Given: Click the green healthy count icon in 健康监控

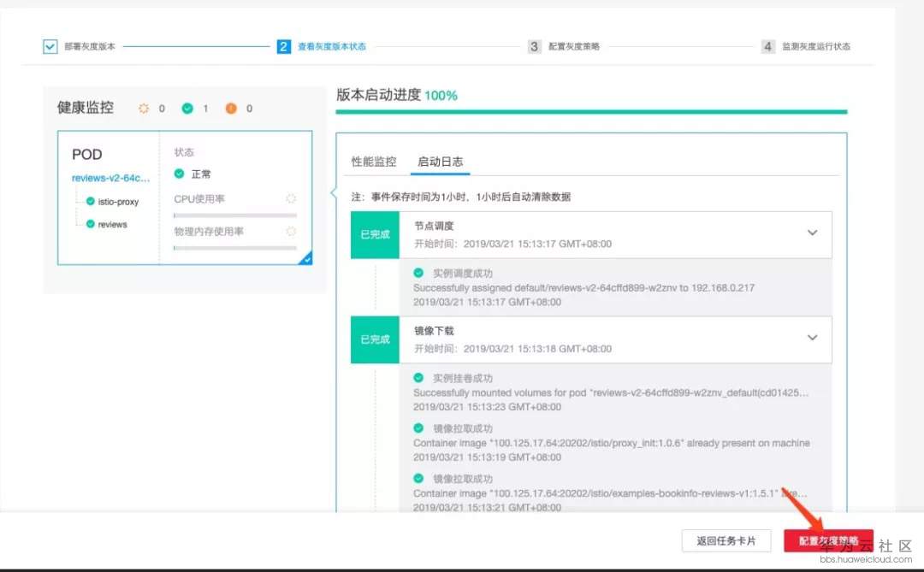Looking at the screenshot, I should pos(187,109).
